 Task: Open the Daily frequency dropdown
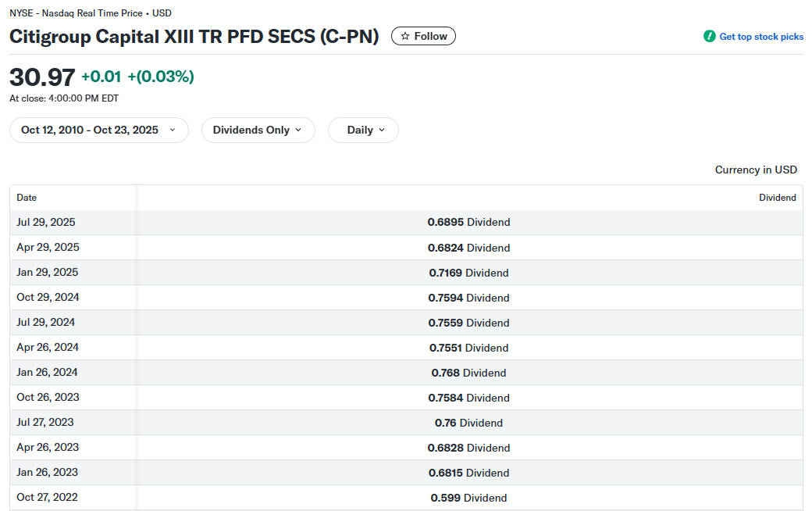click(360, 130)
